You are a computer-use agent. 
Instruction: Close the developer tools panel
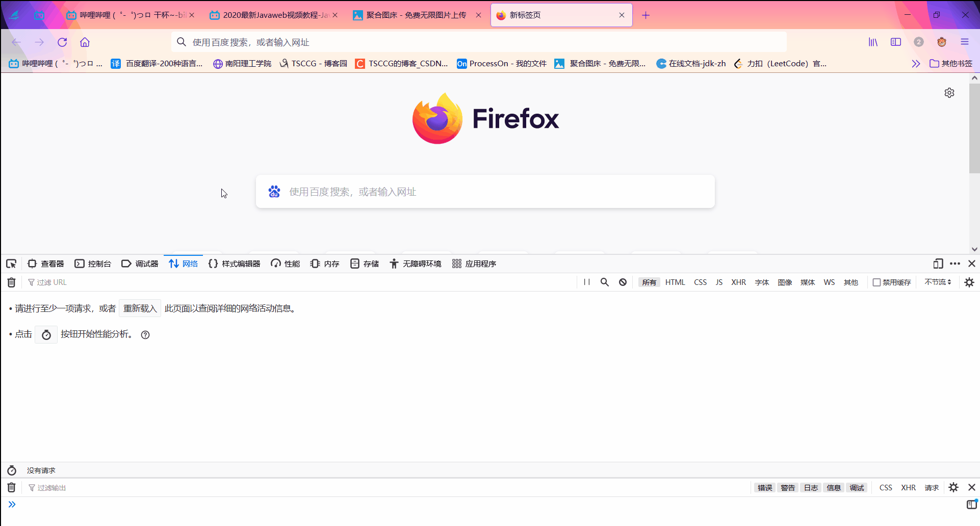click(972, 264)
